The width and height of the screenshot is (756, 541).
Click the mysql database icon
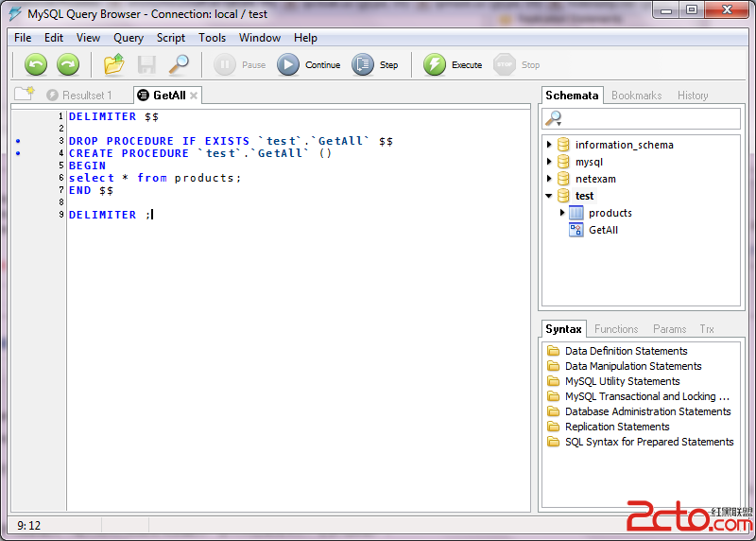563,162
